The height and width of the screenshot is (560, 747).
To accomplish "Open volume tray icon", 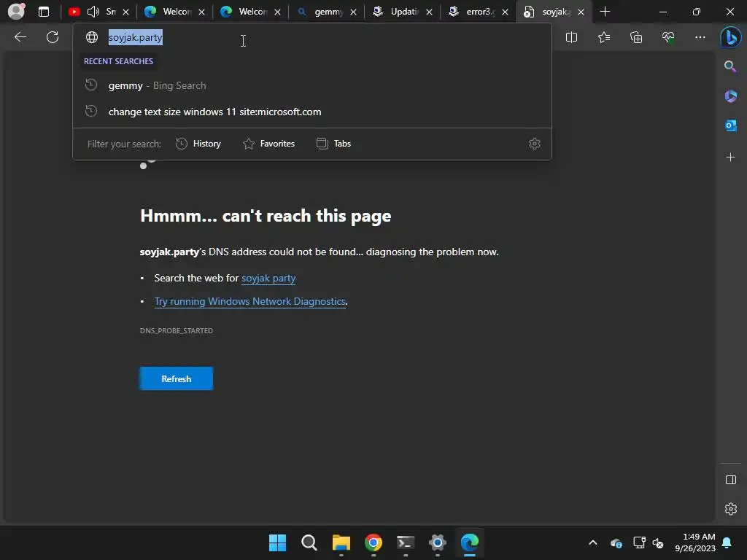I will point(658,542).
